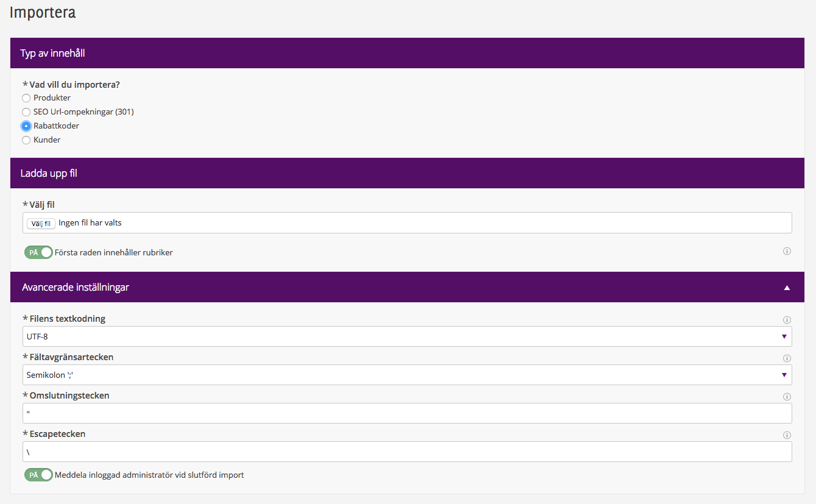
Task: Select the Produkter radio option
Action: (26, 98)
